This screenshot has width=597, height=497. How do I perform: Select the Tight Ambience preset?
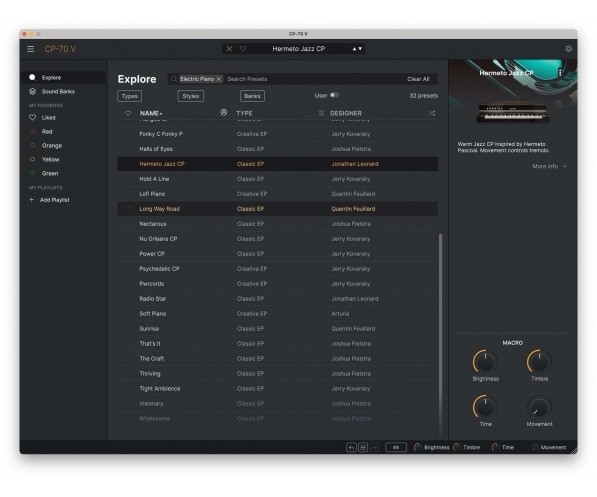pyautogui.click(x=278, y=388)
